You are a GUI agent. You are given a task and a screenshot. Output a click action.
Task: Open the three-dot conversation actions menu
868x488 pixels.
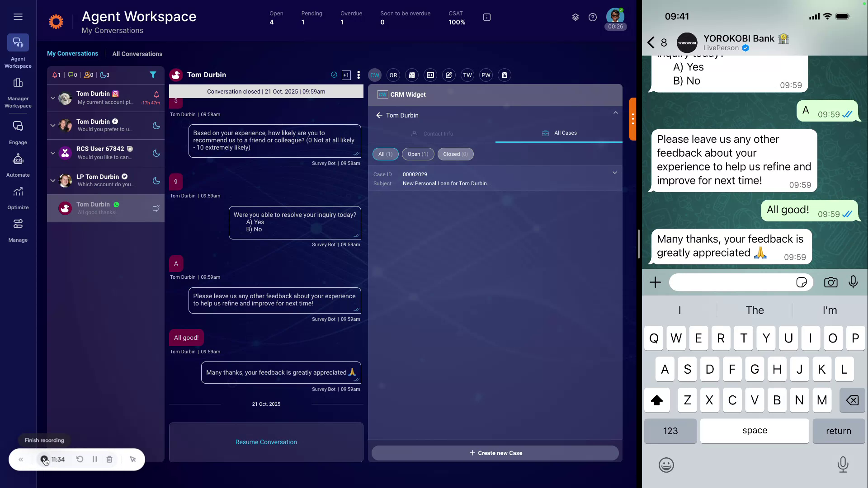coord(359,75)
